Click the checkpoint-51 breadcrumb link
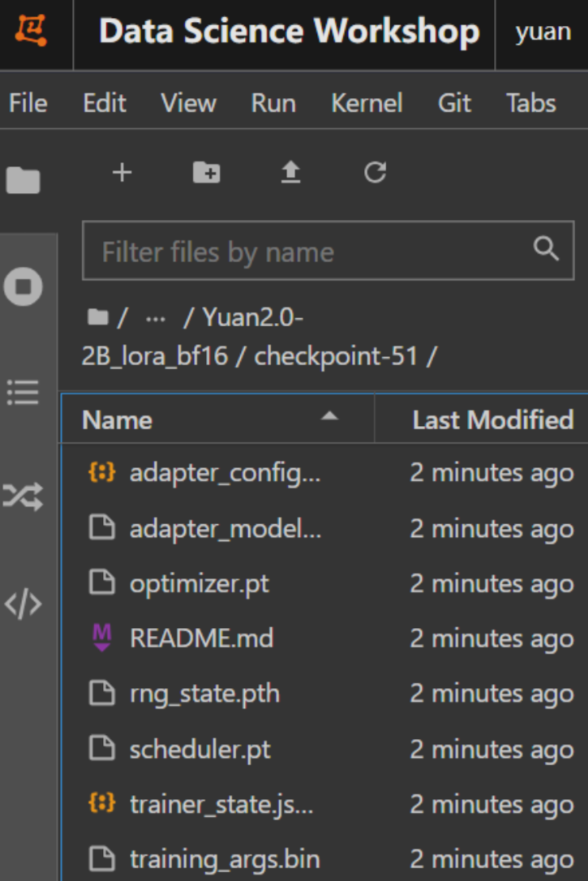Viewport: 588px width, 881px height. coord(336,356)
